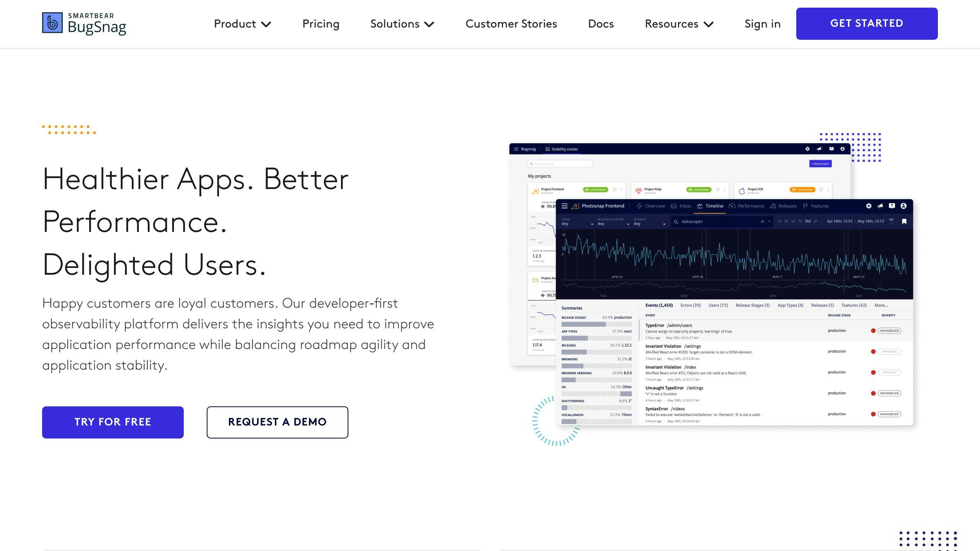Click the REQUEST A DEMO button

pos(277,422)
